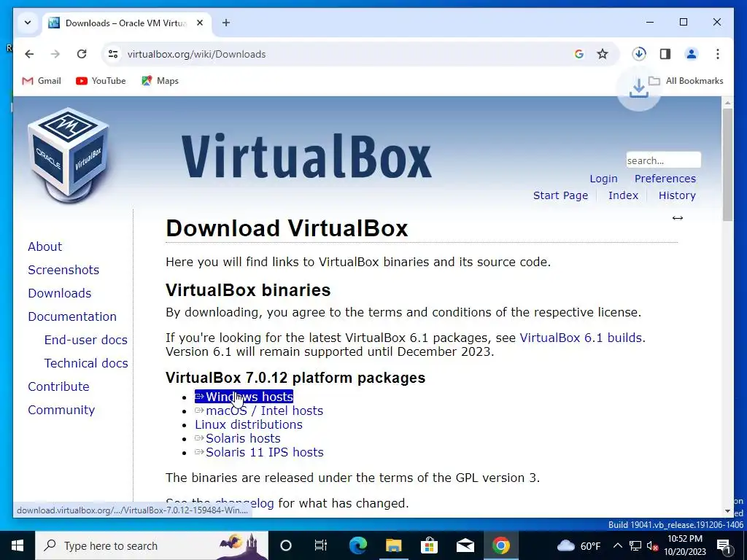Open Maps bookmark
Viewport: 747px width, 560px height.
pyautogui.click(x=160, y=81)
